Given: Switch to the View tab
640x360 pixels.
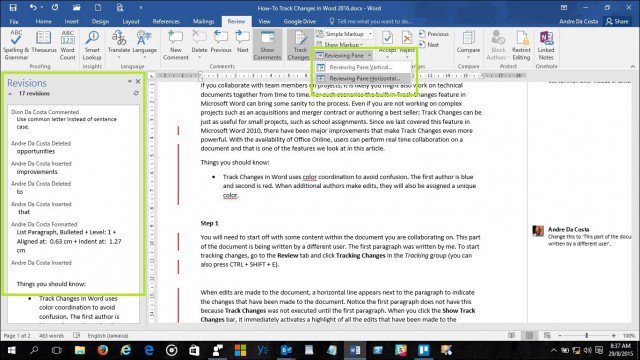Looking at the screenshot, I should pyautogui.click(x=264, y=21).
